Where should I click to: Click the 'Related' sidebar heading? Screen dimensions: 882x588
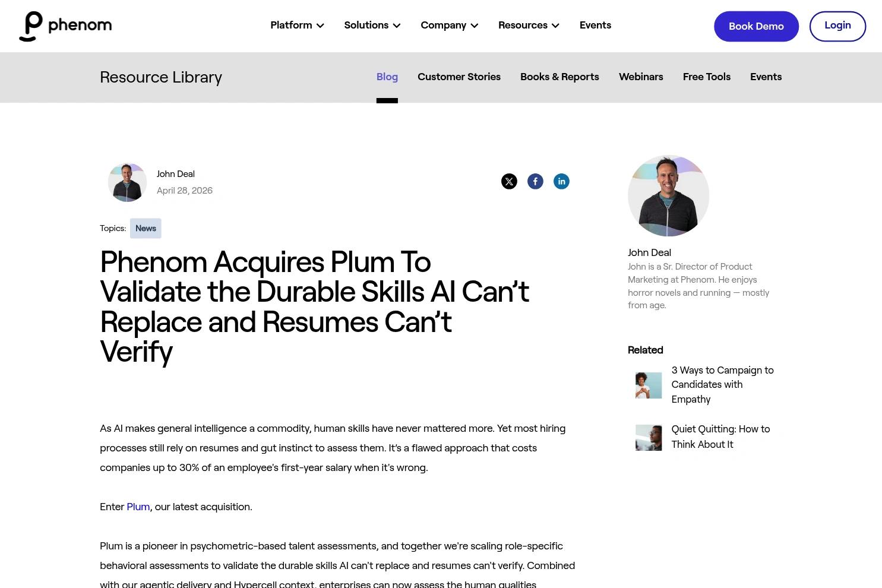pos(645,350)
